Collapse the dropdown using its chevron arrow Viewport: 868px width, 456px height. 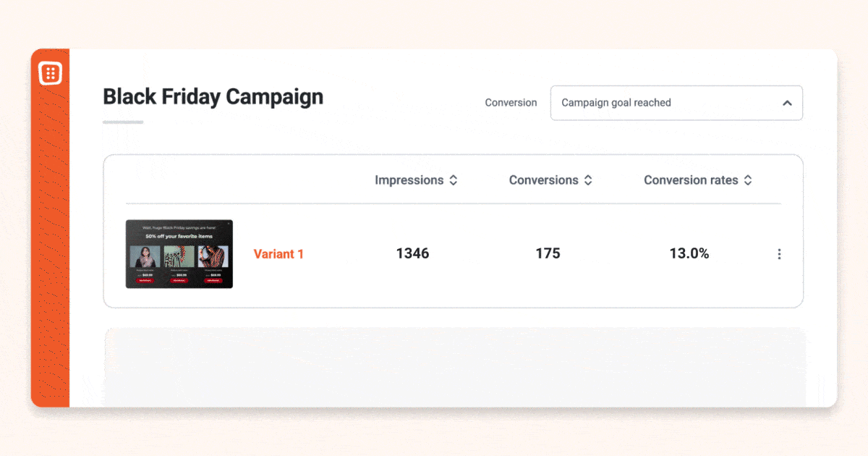(x=787, y=103)
